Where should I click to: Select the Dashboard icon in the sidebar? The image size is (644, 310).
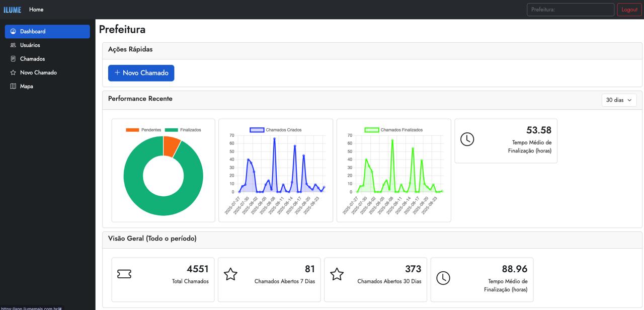click(13, 31)
